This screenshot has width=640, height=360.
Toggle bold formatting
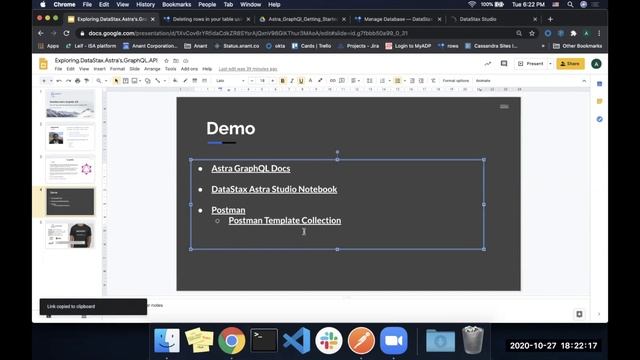282,81
